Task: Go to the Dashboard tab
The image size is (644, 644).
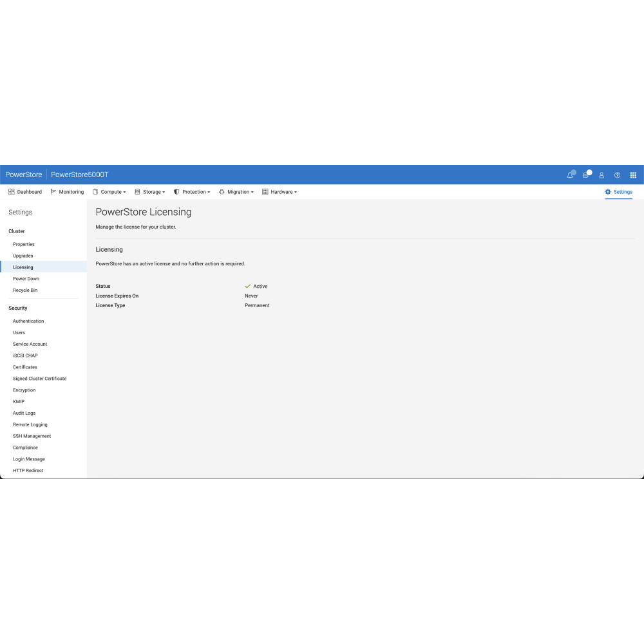Action: pyautogui.click(x=25, y=192)
